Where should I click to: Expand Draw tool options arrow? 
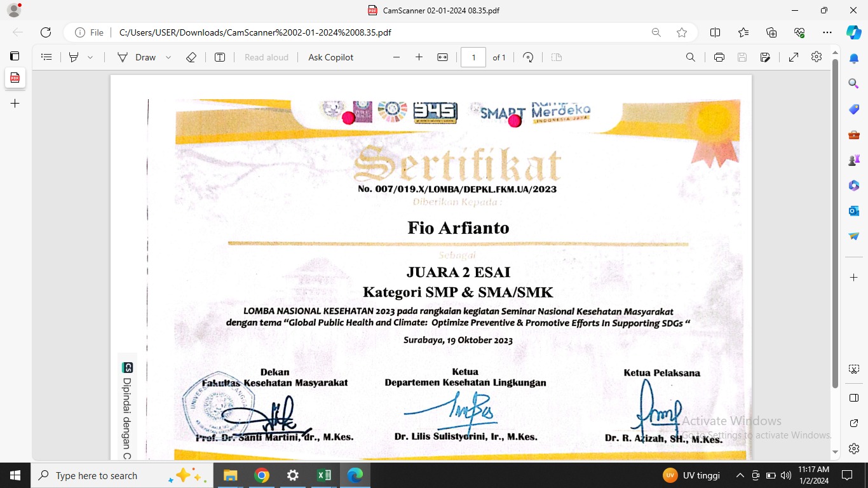(168, 57)
